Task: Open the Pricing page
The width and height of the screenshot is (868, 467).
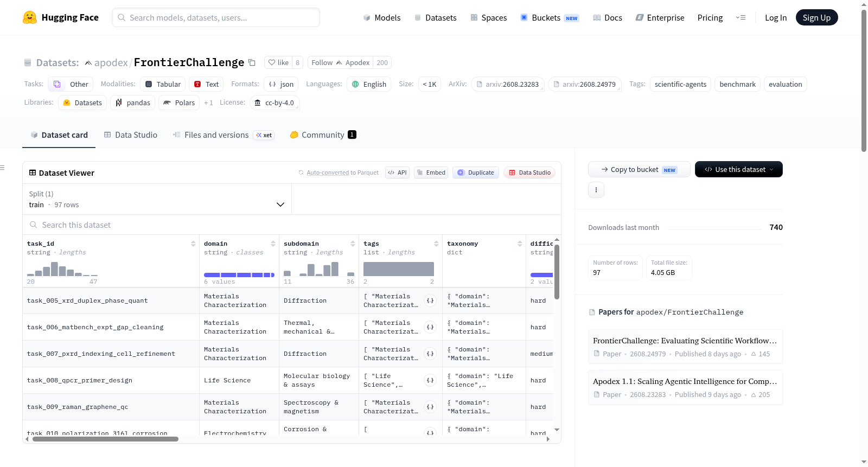Action: click(710, 17)
